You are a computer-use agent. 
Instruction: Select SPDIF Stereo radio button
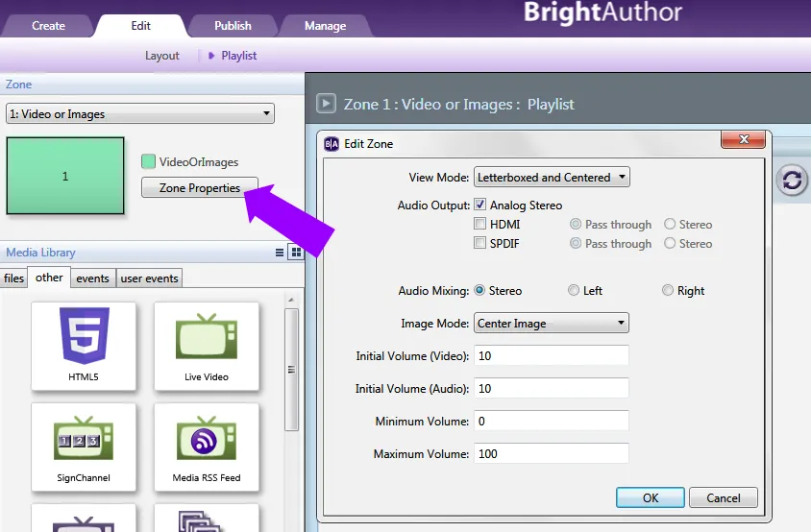[x=670, y=243]
